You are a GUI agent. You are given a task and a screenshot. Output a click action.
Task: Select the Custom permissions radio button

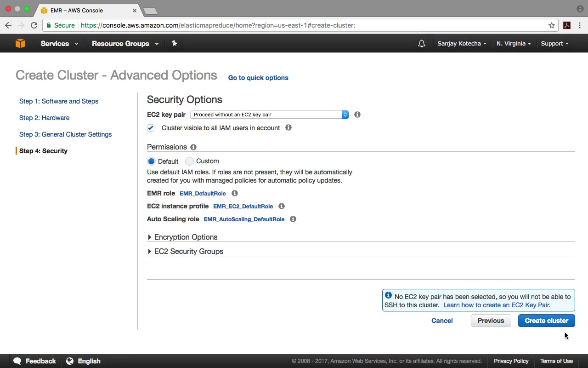[x=189, y=161]
